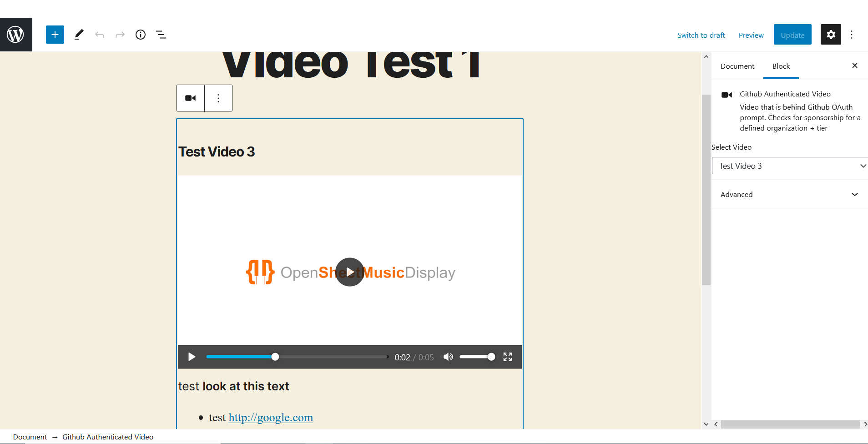868x444 pixels.
Task: Change block type via video camera icon
Action: coord(191,98)
